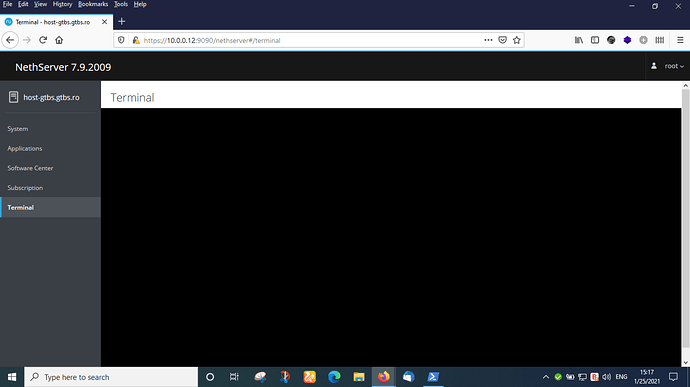Open the View menu
Screen dimensions: 690x387
[x=40, y=4]
